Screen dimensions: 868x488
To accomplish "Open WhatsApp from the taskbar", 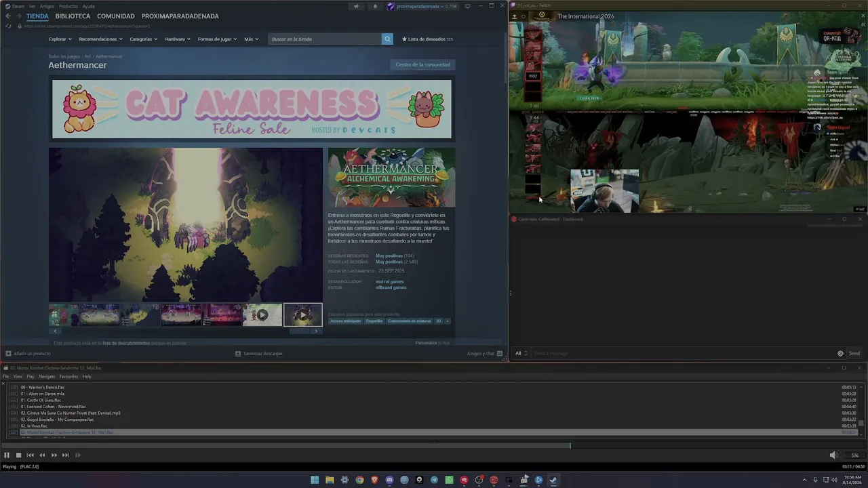I will click(x=449, y=480).
